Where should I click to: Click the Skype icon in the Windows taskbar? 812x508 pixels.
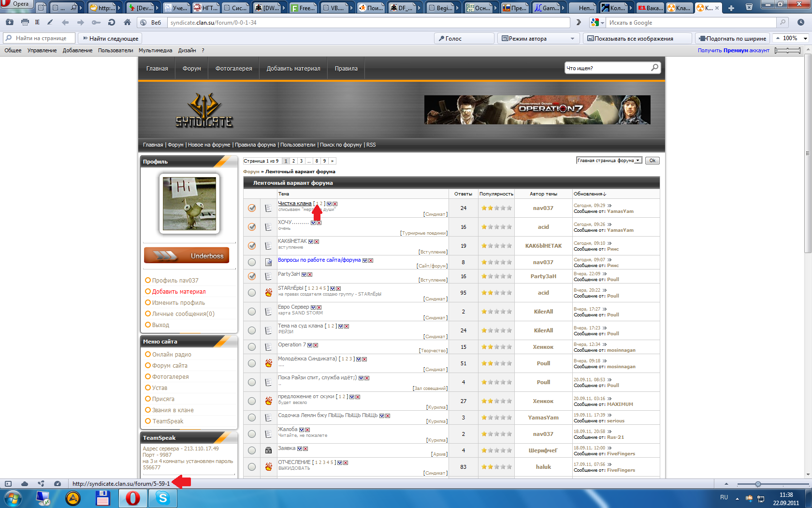pyautogui.click(x=163, y=498)
